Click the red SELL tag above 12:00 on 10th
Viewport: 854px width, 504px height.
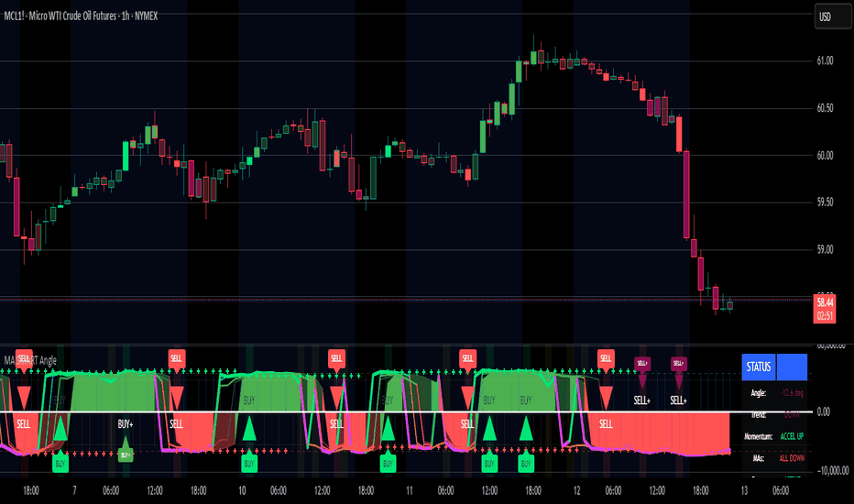coord(336,357)
